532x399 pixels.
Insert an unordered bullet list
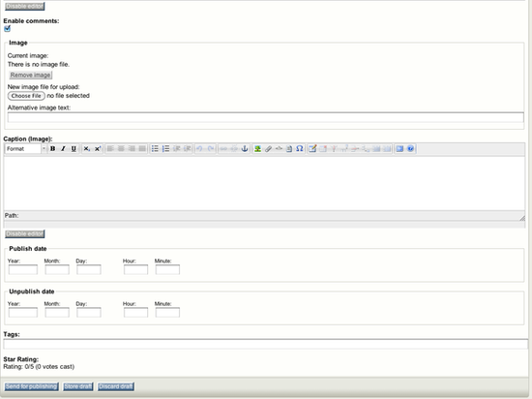click(x=155, y=149)
